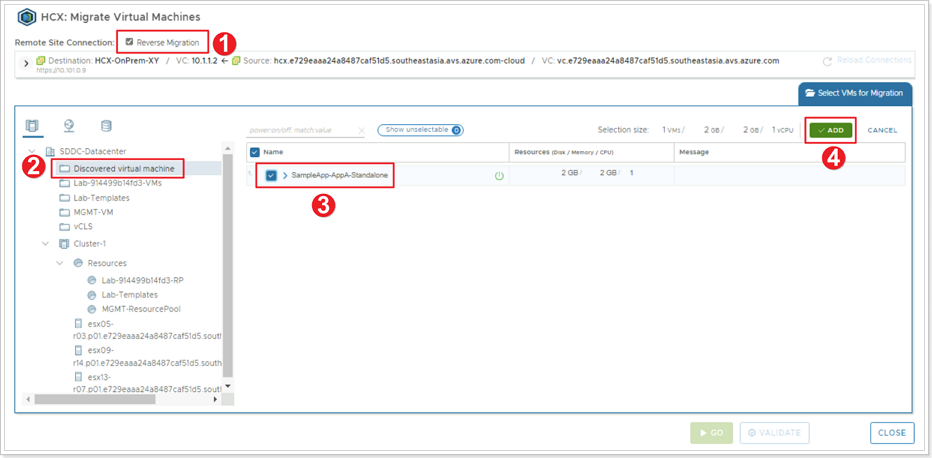Switch to the datastore view icon
Viewport: 932px width, 458px height.
(x=106, y=126)
